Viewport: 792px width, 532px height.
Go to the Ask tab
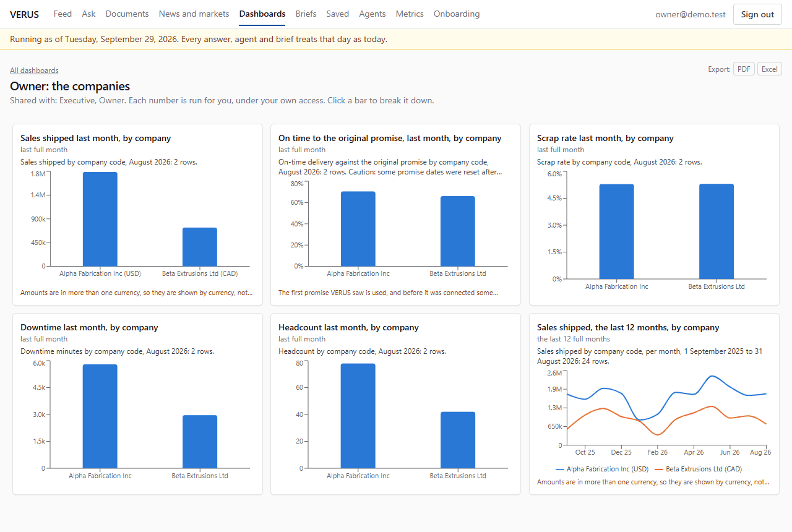pos(88,14)
